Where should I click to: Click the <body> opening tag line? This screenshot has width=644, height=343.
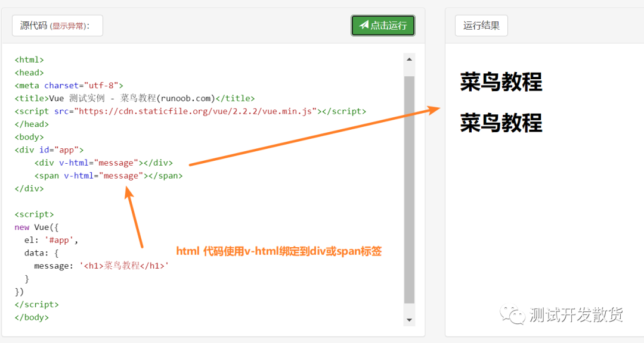coord(29,137)
